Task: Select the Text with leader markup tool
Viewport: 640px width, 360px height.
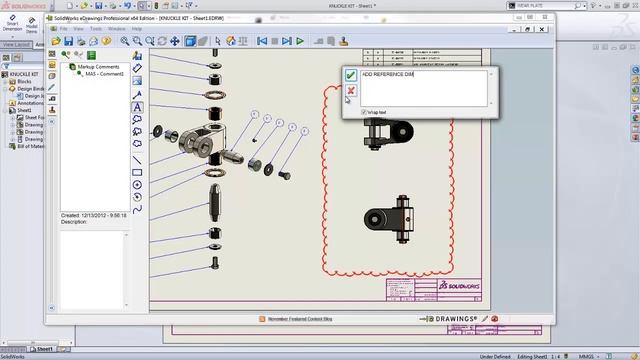Action: (137, 95)
